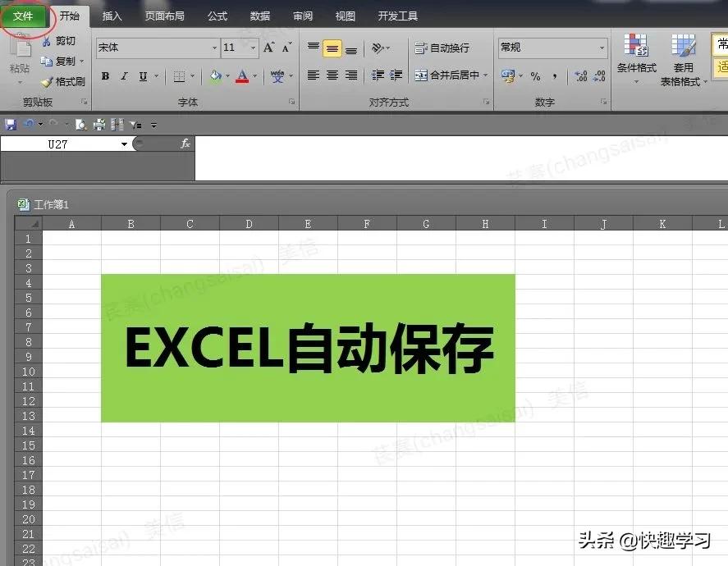Open the 页面布局 ribbon tab
The height and width of the screenshot is (566, 728).
pyautogui.click(x=164, y=16)
